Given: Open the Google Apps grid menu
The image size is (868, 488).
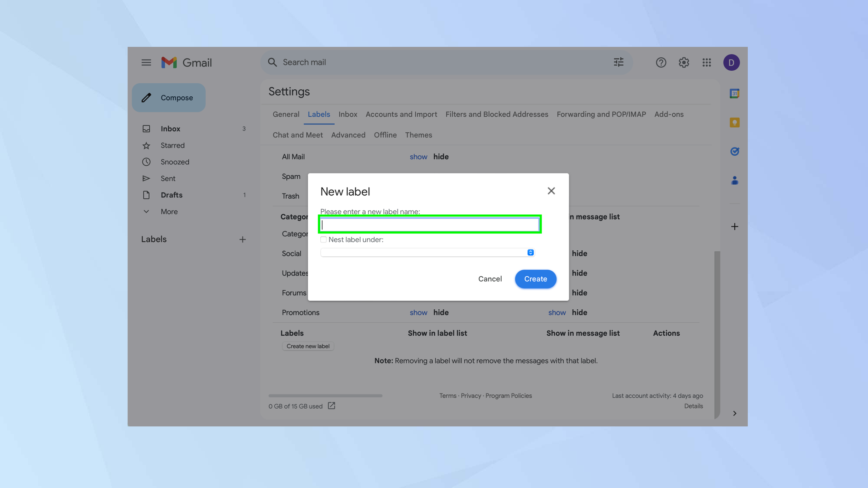Looking at the screenshot, I should click(x=707, y=62).
